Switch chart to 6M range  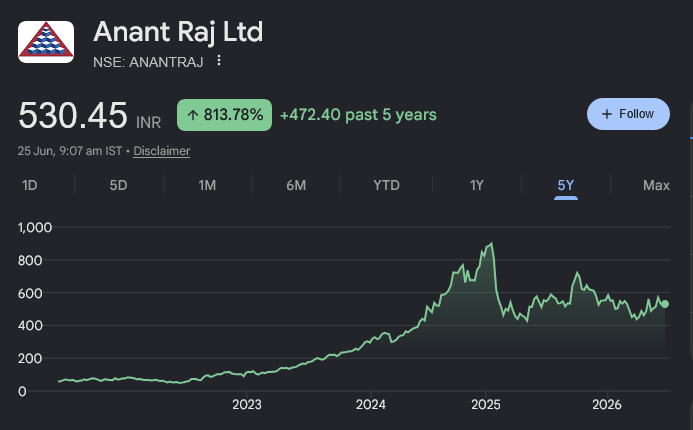[x=296, y=185]
